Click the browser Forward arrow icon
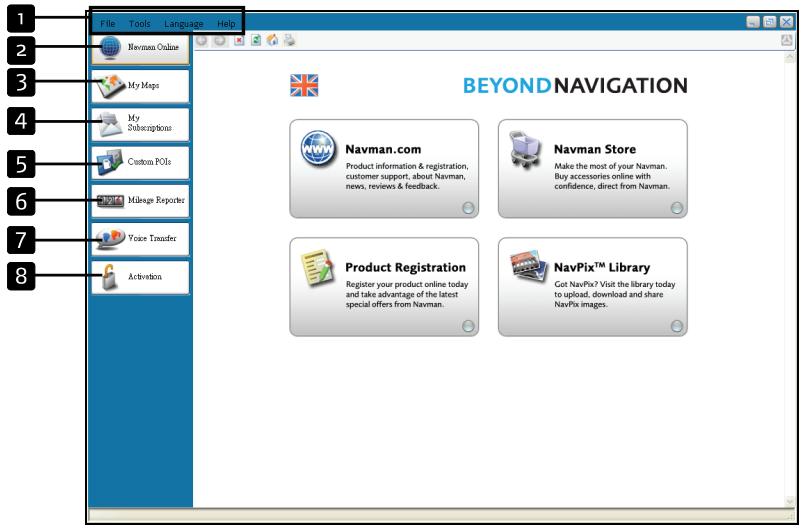The width and height of the screenshot is (801, 528). (220, 40)
